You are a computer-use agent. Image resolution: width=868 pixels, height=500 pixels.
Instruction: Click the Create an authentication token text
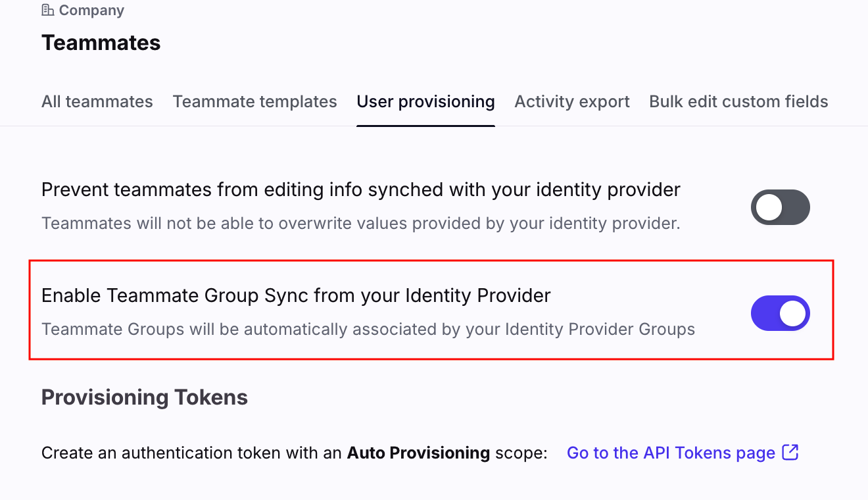pos(191,453)
